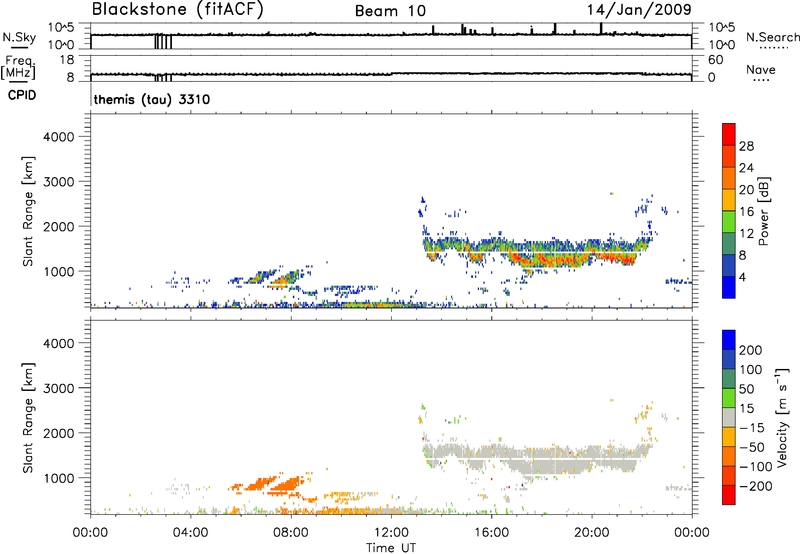Click the "08:00" time tick label
Viewport: 800px width, 554px height.
[290, 533]
